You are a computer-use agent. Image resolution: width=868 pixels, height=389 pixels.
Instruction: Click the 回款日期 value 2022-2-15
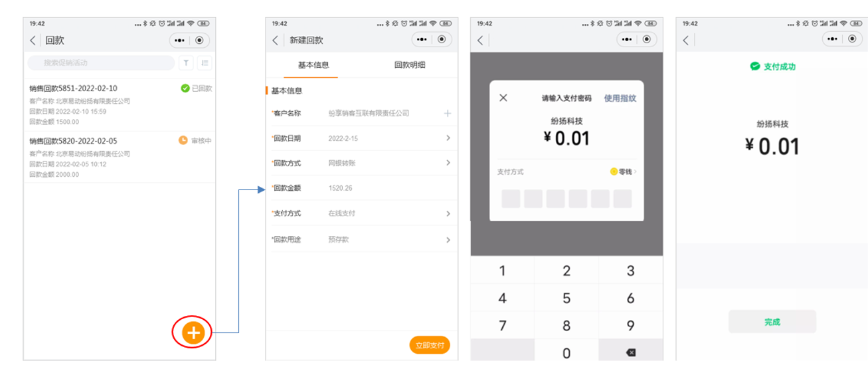[343, 138]
